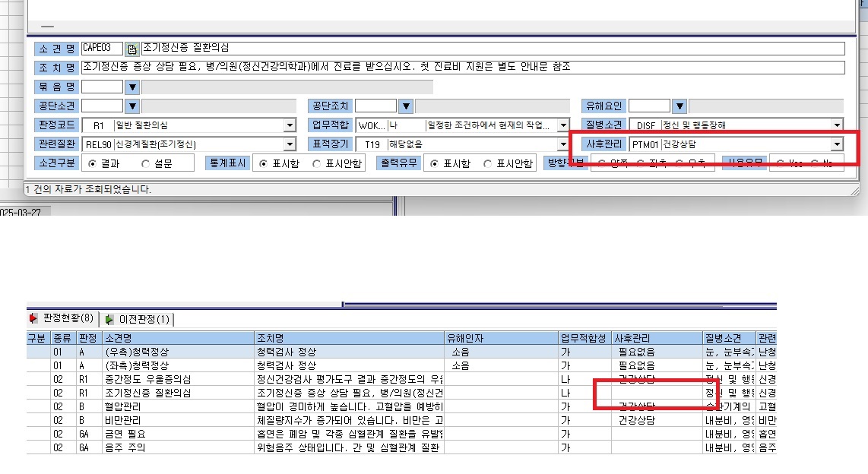Image resolution: width=868 pixels, height=474 pixels.
Task: Open the 관련질환 REL90 dropdown
Action: pyautogui.click(x=290, y=144)
